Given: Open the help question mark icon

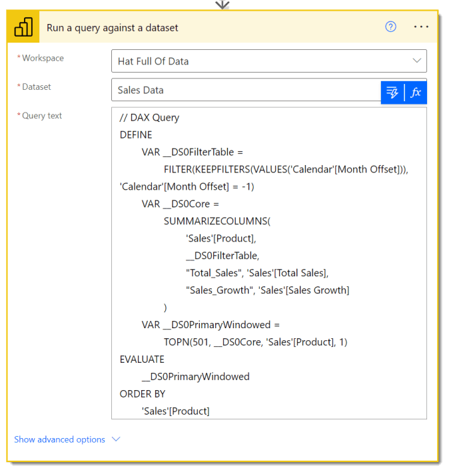Looking at the screenshot, I should click(x=390, y=27).
